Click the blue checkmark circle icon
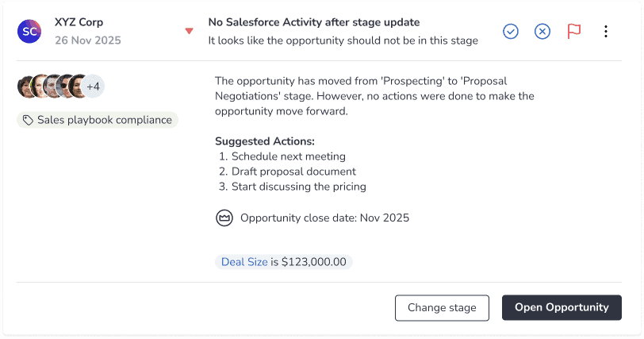Screen dimensions: 644x339 point(511,31)
